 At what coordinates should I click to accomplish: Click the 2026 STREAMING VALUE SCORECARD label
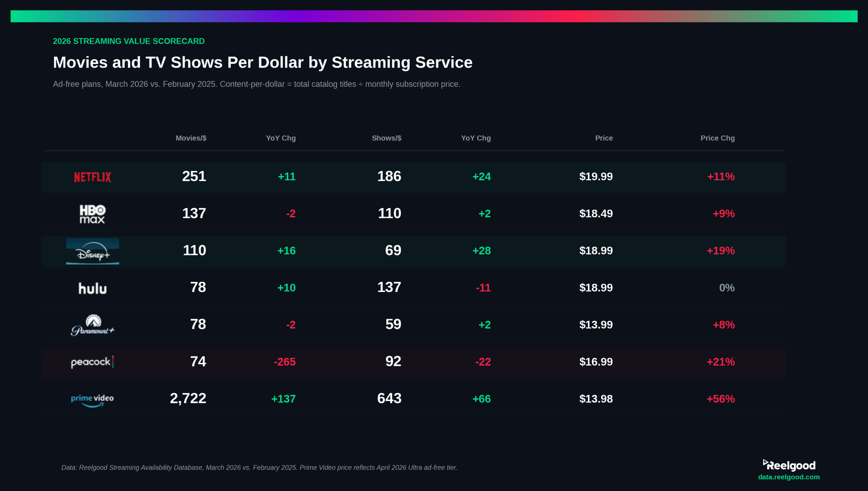[x=129, y=41]
